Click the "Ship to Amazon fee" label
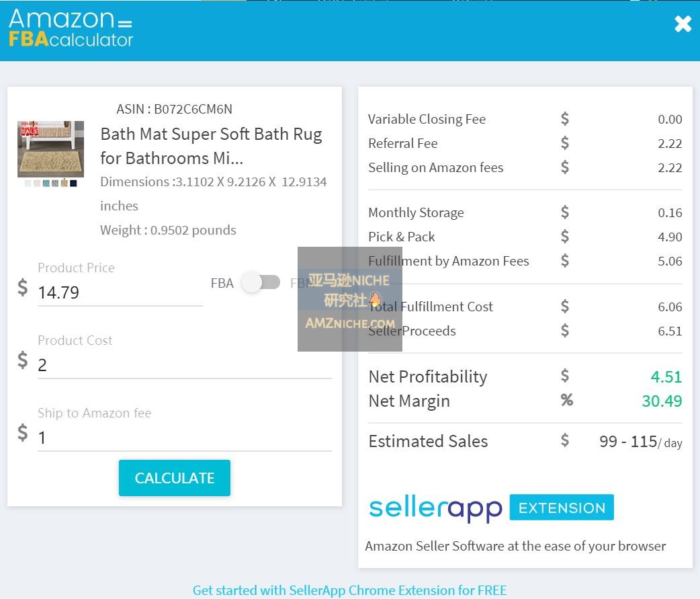Viewport: 700px width, 599px height. tap(95, 413)
